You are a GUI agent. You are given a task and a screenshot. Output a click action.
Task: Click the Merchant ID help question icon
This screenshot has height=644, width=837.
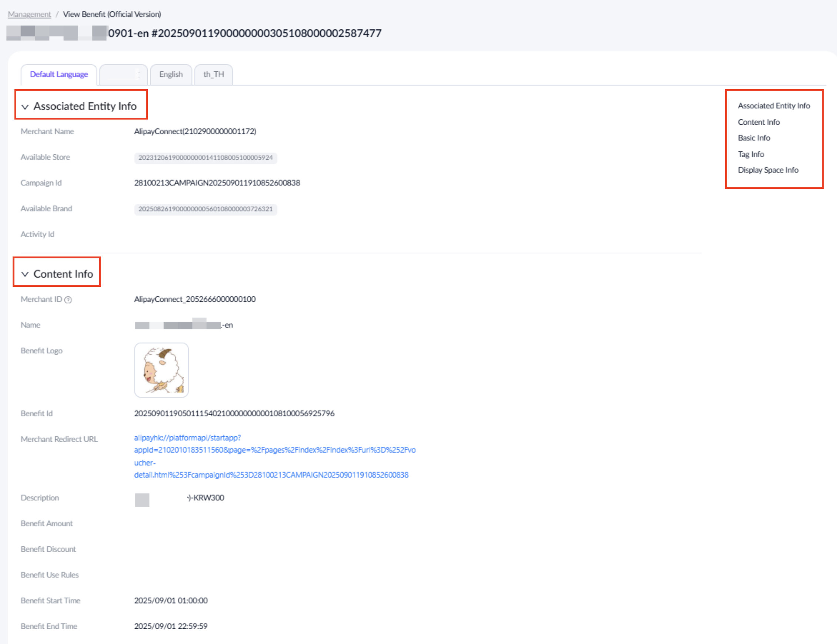[68, 299]
